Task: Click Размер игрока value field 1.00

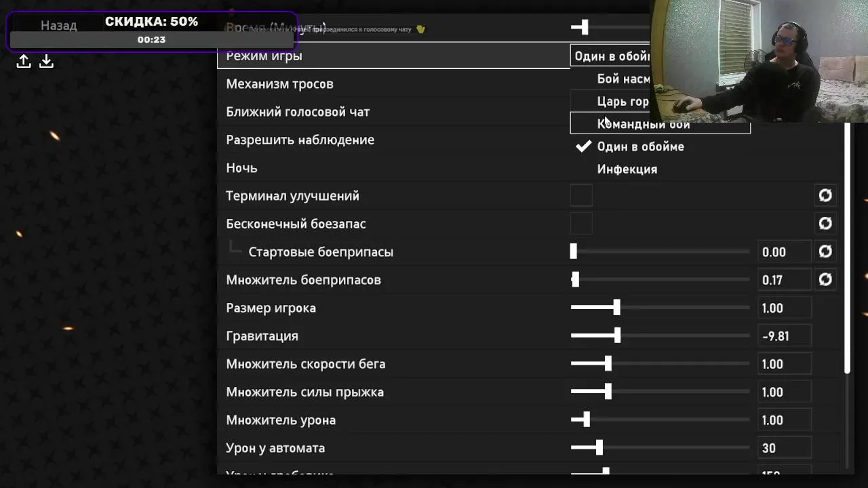Action: pos(785,308)
